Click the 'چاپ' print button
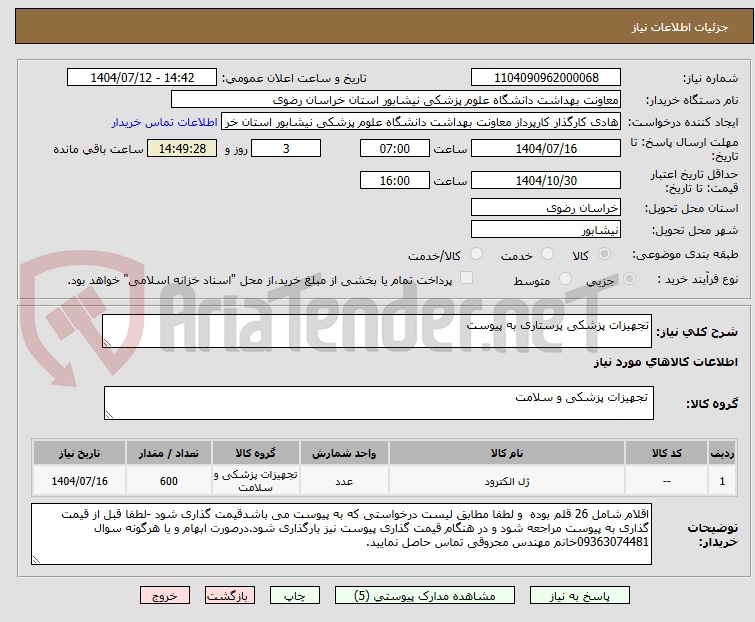This screenshot has width=755, height=622. 295,596
